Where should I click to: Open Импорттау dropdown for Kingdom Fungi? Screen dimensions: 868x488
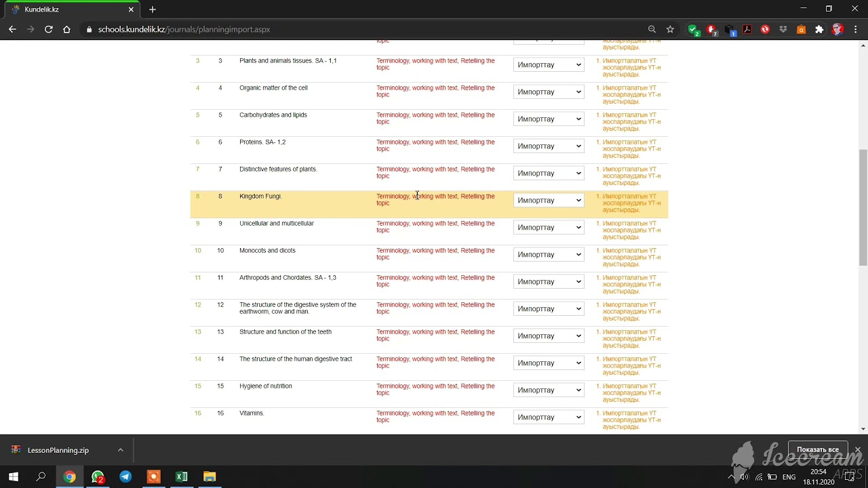(549, 200)
